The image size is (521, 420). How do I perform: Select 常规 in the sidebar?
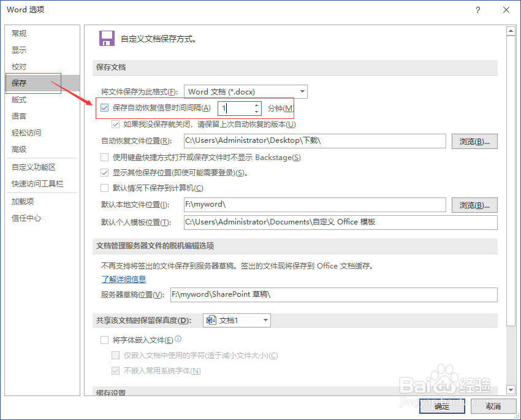coord(42,33)
